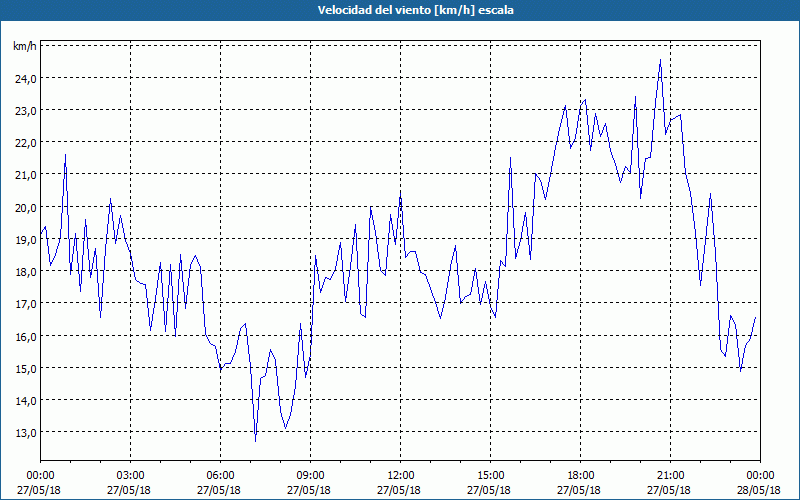Screen dimensions: 800x500
Task: Click the '15,0' y-axis label
Action: tap(26, 369)
